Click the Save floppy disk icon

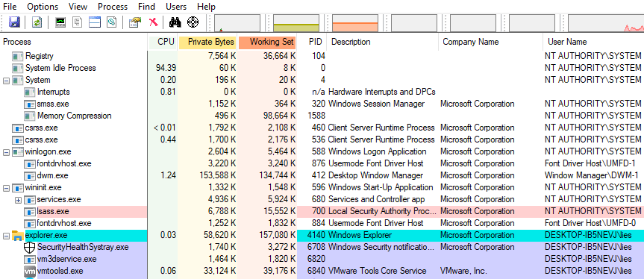14,22
